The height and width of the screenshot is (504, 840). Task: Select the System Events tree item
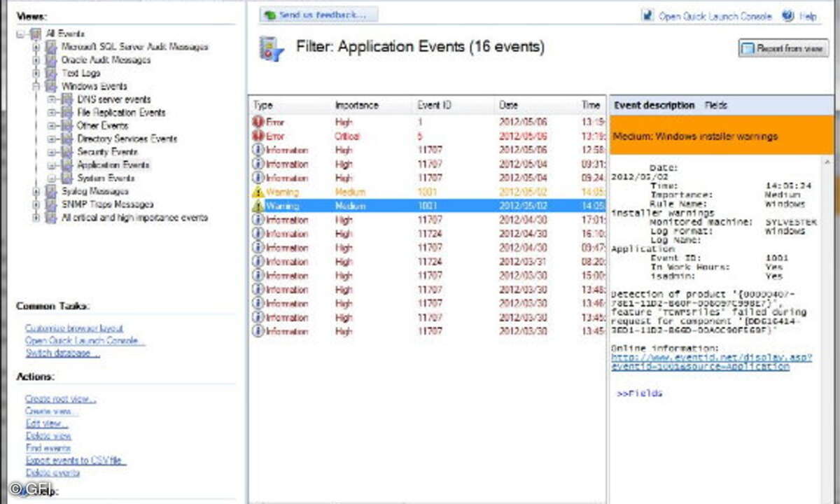click(x=106, y=178)
